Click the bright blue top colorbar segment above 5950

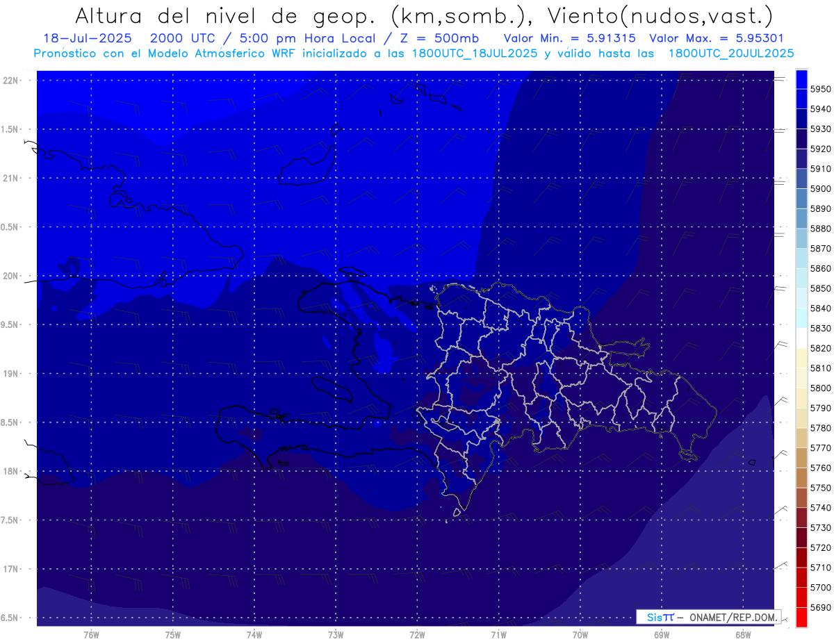pyautogui.click(x=801, y=79)
